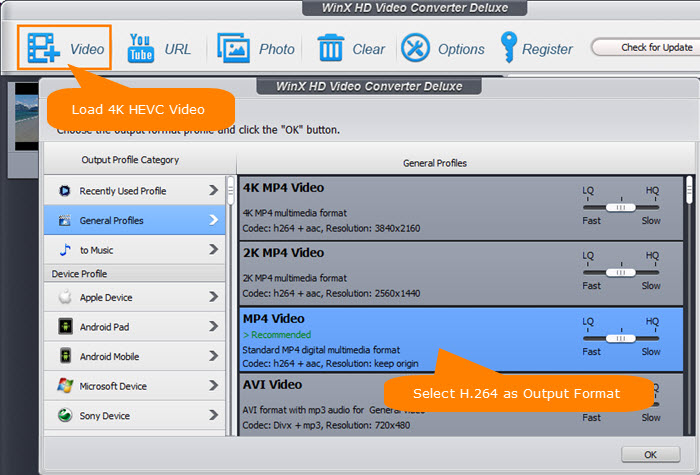
Task: Expand Sony Device chevron
Action: [x=213, y=415]
